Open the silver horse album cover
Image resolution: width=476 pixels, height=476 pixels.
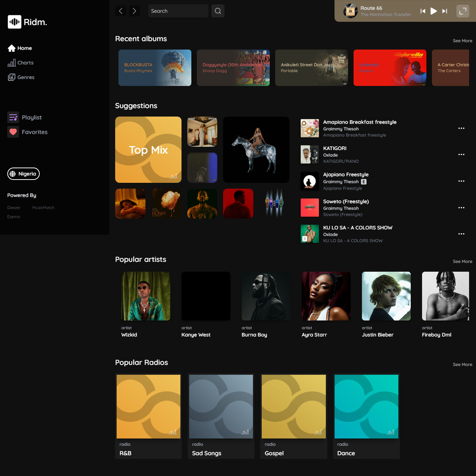coord(256,150)
